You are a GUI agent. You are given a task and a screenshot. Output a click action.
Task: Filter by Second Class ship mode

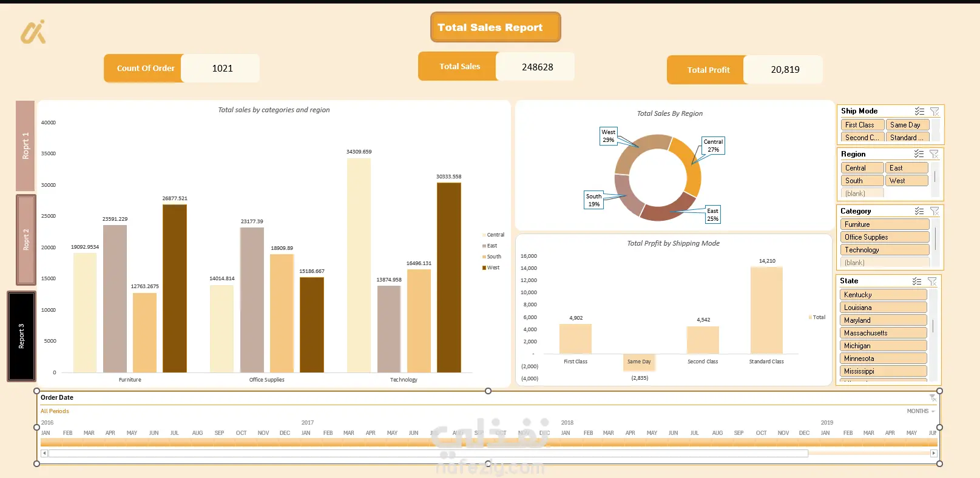[862, 138]
